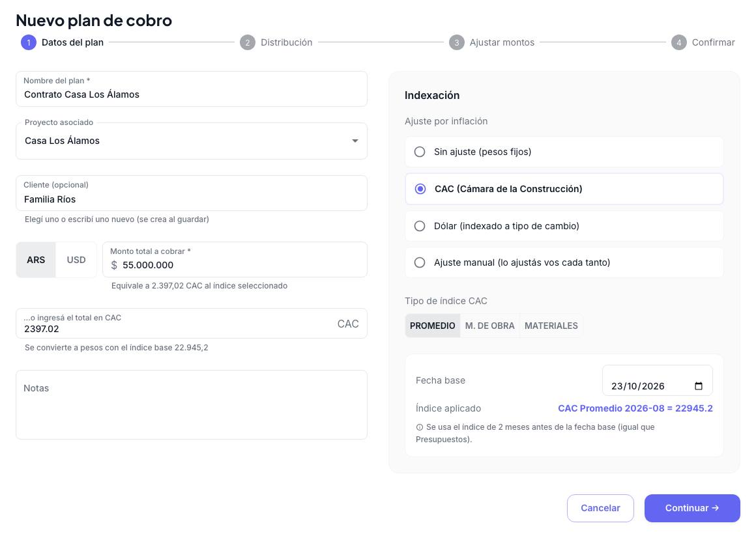Image resolution: width=756 pixels, height=534 pixels.
Task: Click 'Se convierte a pesos con el índice base' text
Action: coord(116,348)
